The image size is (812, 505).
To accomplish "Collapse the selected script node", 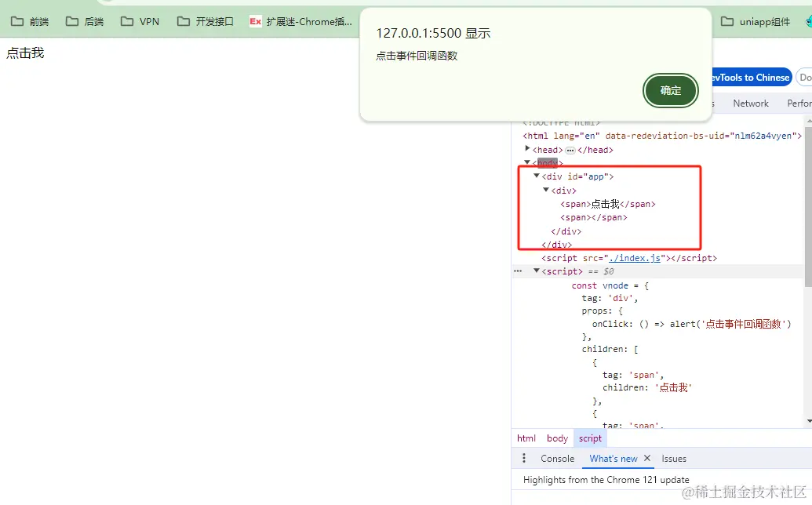I will click(x=537, y=271).
